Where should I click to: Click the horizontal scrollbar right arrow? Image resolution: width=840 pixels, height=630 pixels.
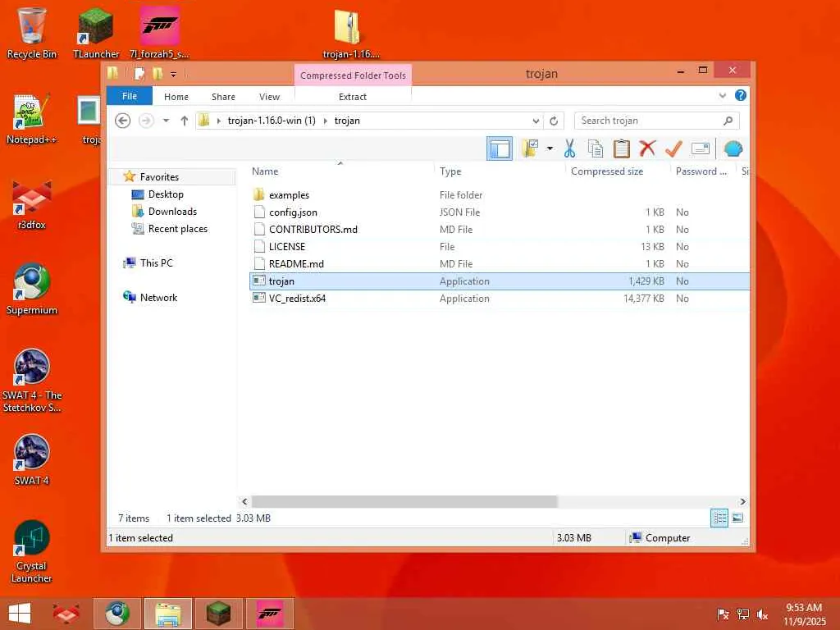pyautogui.click(x=742, y=501)
